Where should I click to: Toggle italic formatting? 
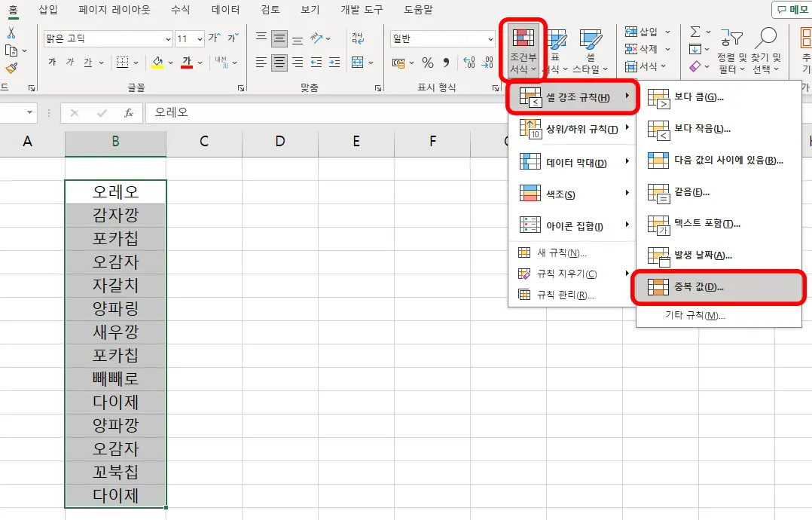(70, 63)
